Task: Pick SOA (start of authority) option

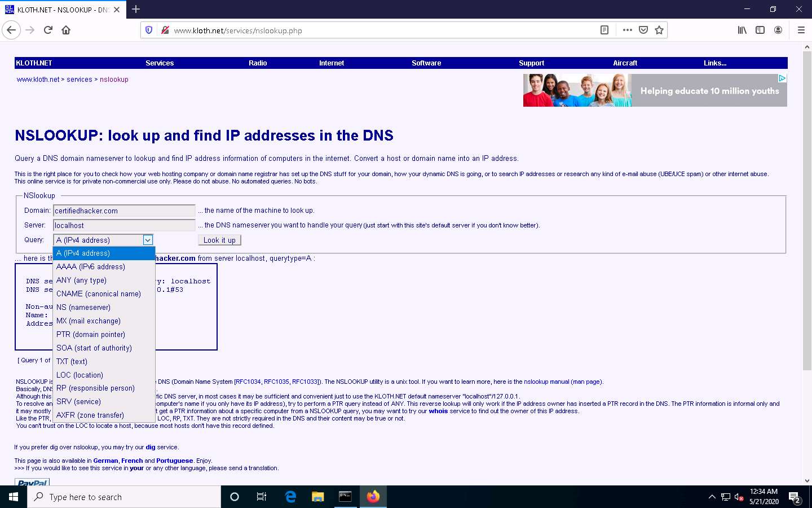Action: click(104, 348)
